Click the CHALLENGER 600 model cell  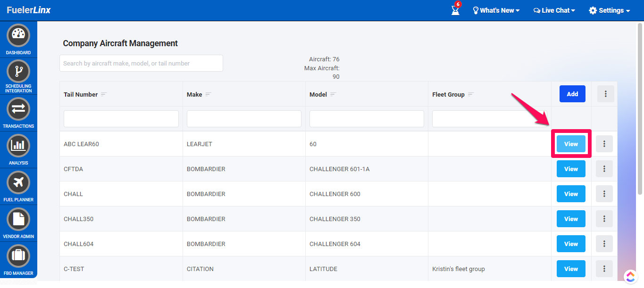[367, 194]
